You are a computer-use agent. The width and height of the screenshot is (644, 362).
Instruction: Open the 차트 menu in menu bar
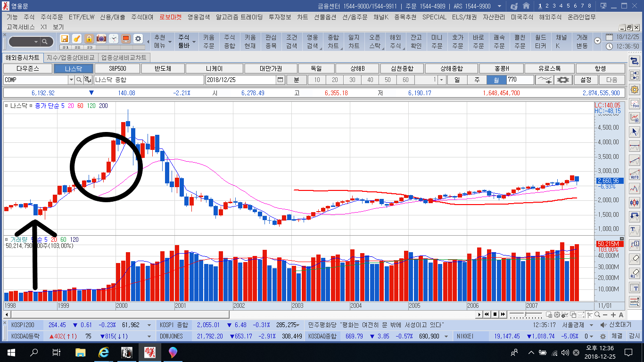pyautogui.click(x=302, y=17)
